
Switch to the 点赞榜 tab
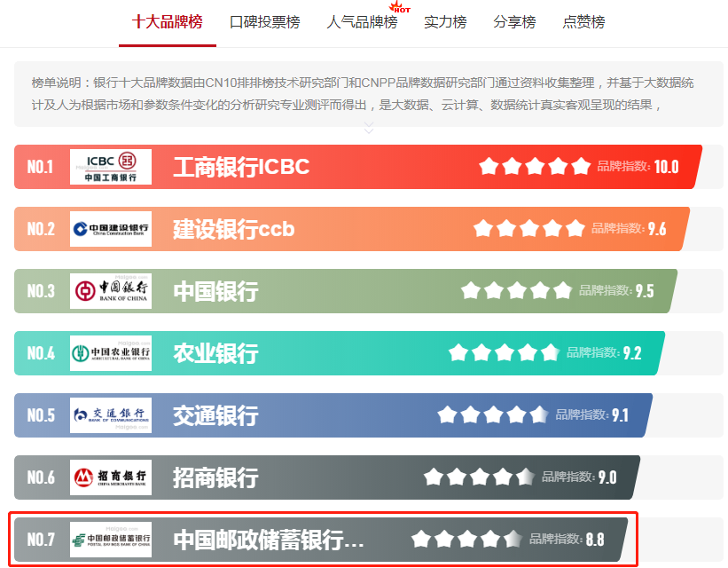tap(583, 22)
